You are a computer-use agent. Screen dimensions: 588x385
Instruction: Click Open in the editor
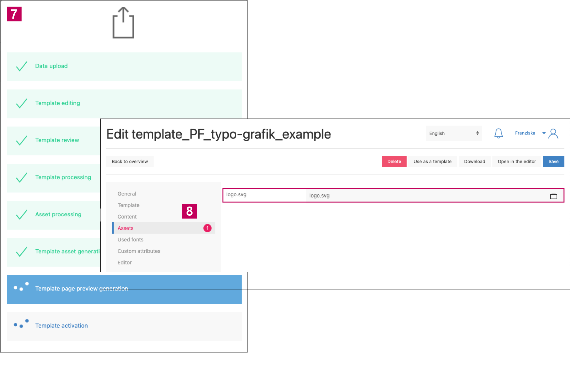(516, 162)
